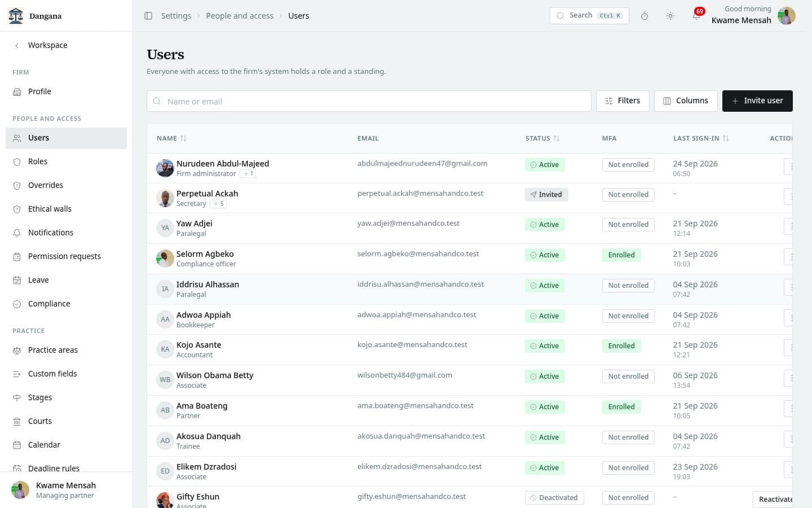Open firm Profile in sidebar

tap(66, 91)
